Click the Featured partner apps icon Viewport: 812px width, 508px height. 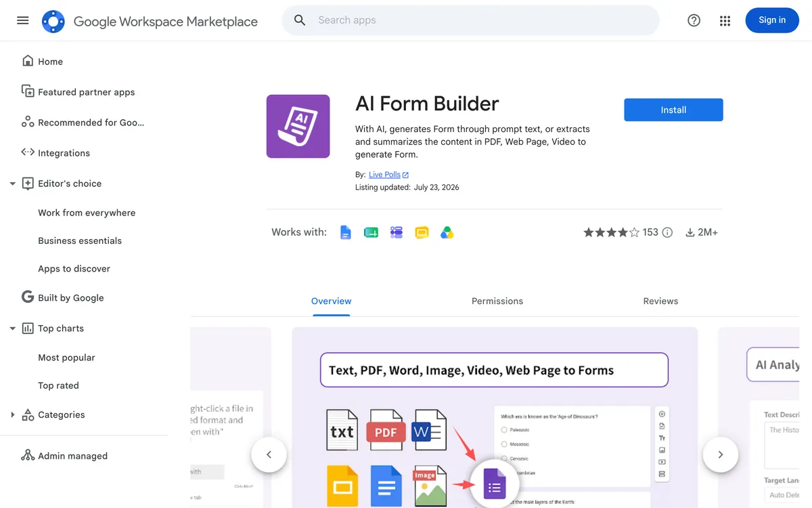[x=28, y=91]
